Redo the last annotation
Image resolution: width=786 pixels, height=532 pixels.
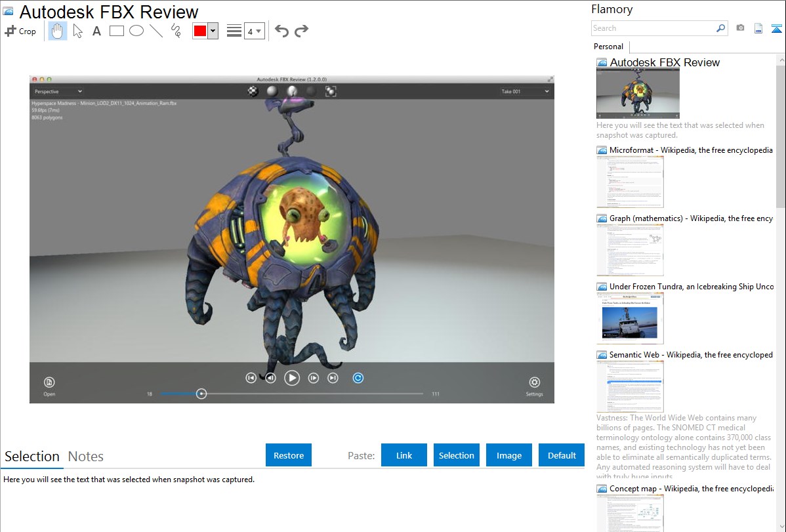301,31
